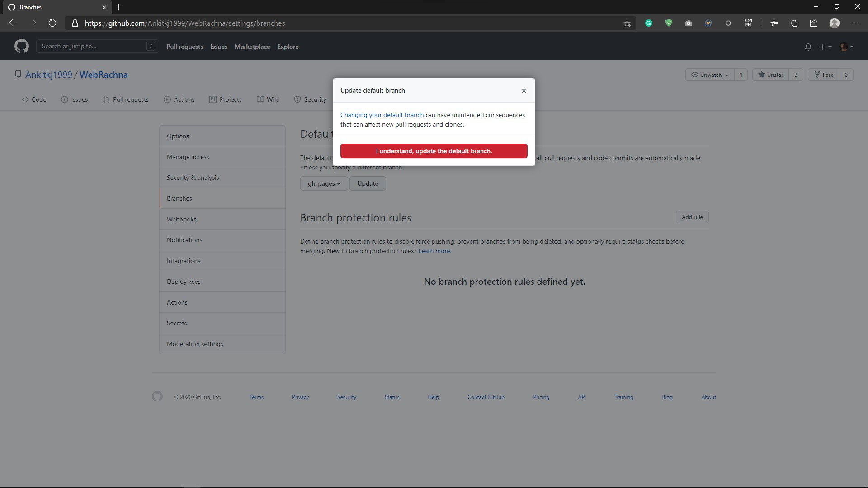The image size is (868, 488).
Task: Expand the plus create-new dropdown in header
Action: click(x=826, y=47)
